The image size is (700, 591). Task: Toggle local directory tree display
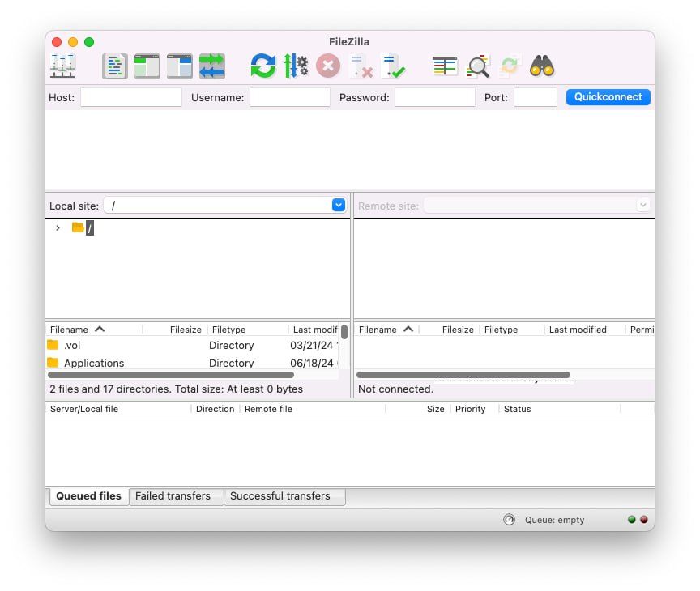(x=147, y=66)
